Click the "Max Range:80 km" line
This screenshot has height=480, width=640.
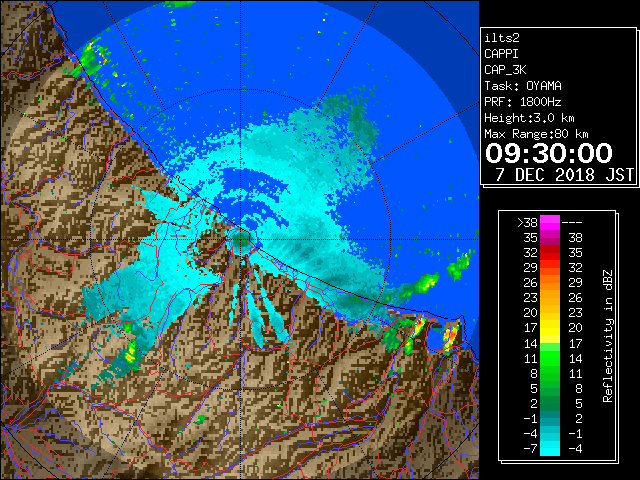pos(536,134)
